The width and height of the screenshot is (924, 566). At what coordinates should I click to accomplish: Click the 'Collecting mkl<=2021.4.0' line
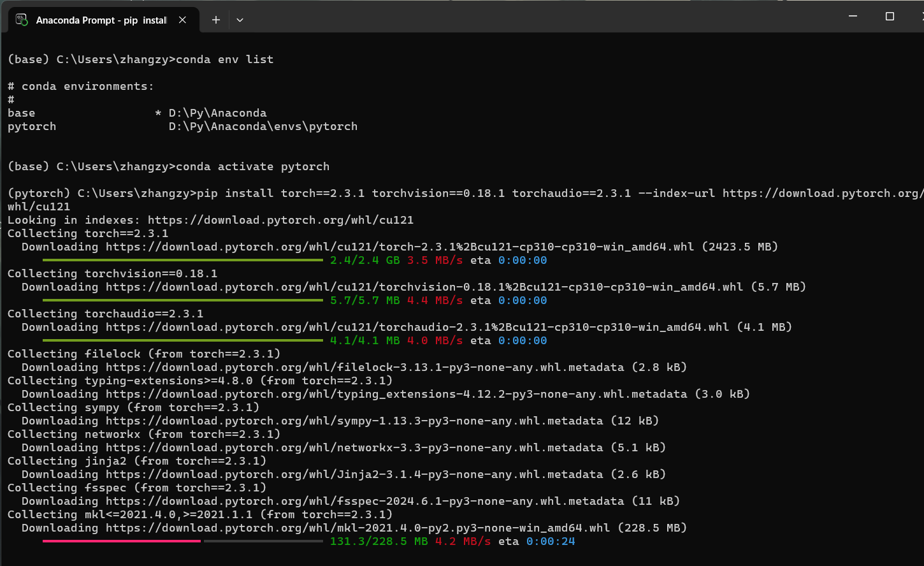pos(200,514)
